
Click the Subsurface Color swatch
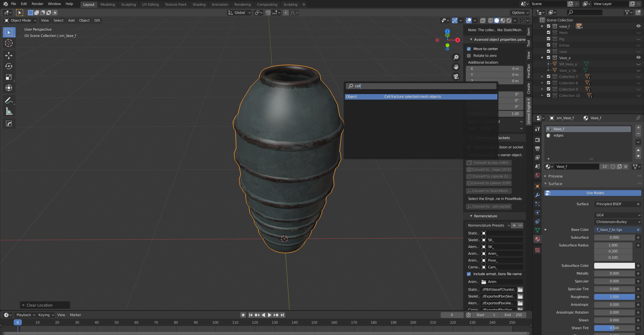click(614, 266)
